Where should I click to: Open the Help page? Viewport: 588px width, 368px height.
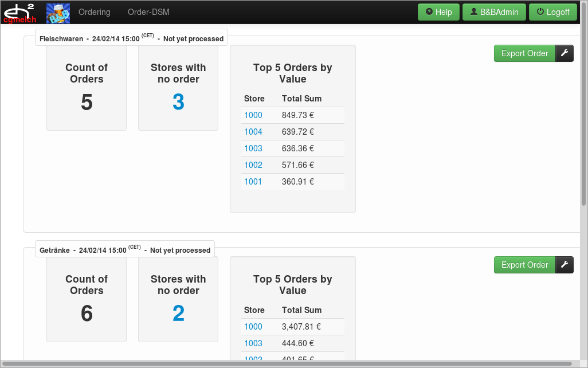(x=439, y=12)
